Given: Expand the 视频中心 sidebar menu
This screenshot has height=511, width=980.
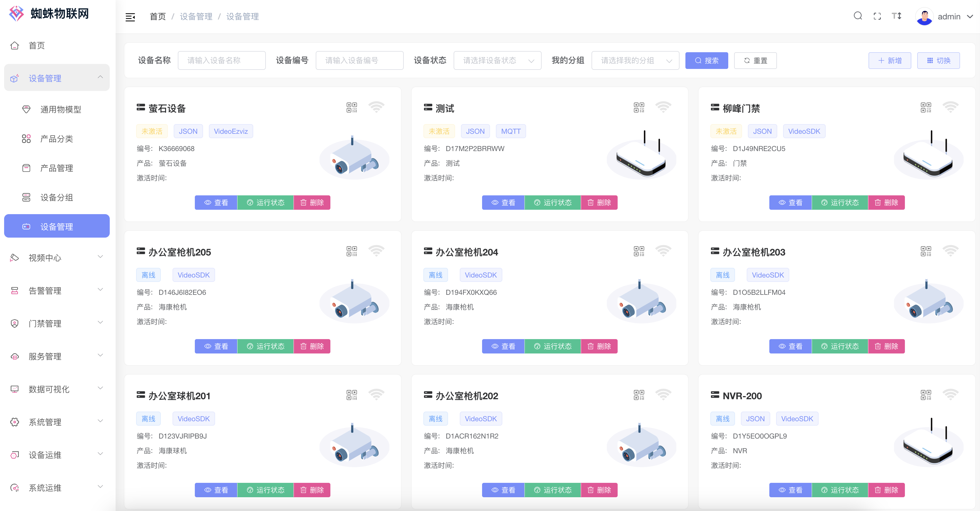Looking at the screenshot, I should (x=57, y=257).
